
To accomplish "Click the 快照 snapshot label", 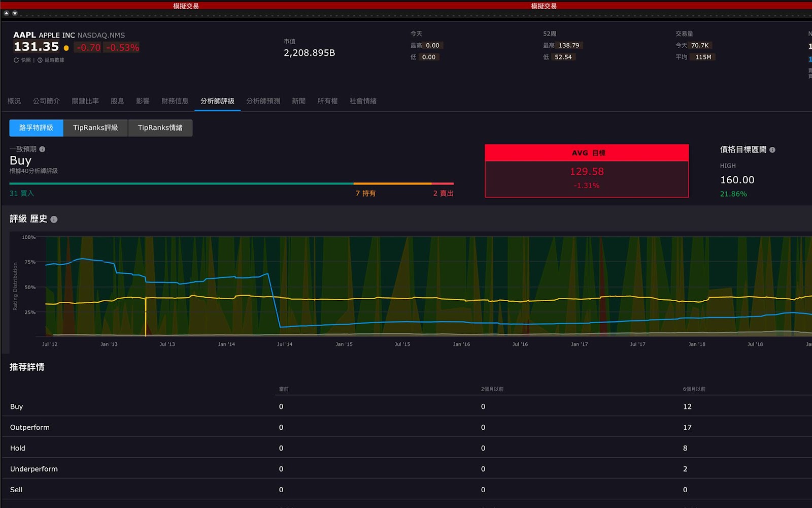I will 26,60.
